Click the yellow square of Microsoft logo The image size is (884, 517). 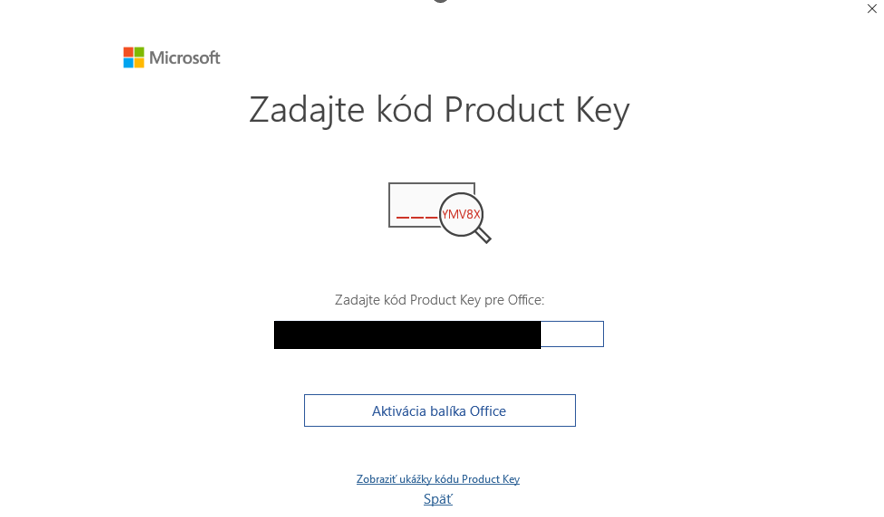coord(139,63)
